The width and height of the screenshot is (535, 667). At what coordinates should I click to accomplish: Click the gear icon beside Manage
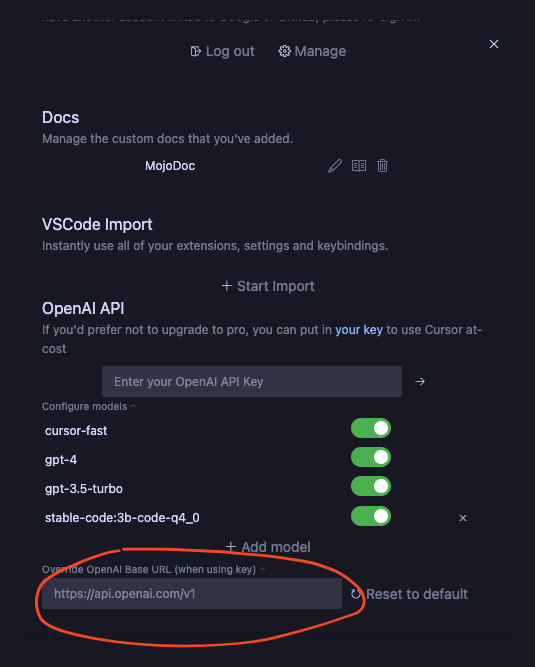tap(285, 51)
